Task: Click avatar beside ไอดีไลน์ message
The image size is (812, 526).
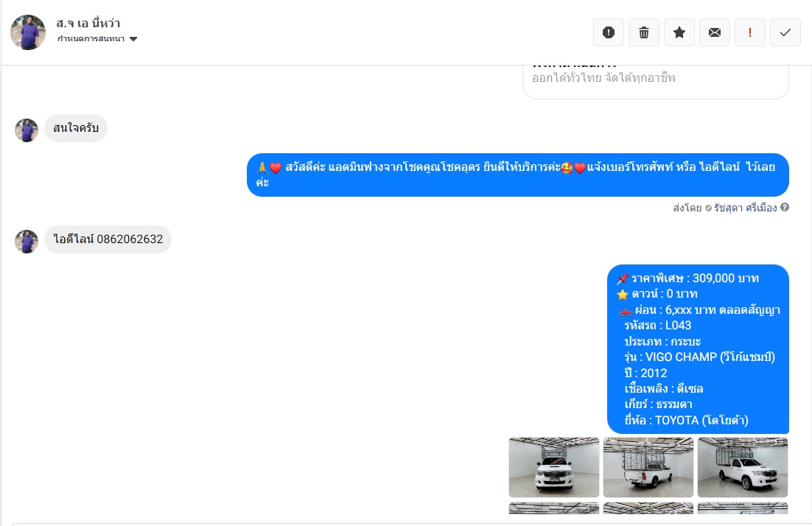Action: pyautogui.click(x=27, y=242)
